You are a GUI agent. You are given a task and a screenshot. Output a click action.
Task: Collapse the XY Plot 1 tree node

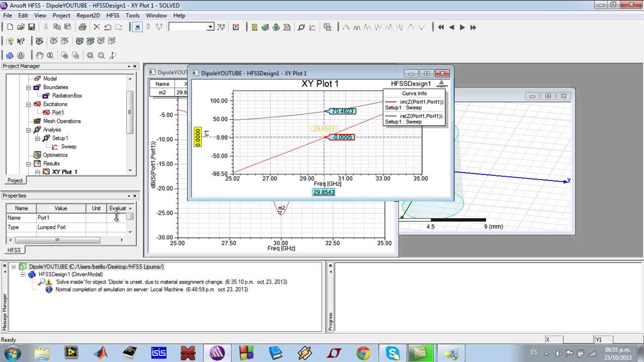[x=37, y=172]
